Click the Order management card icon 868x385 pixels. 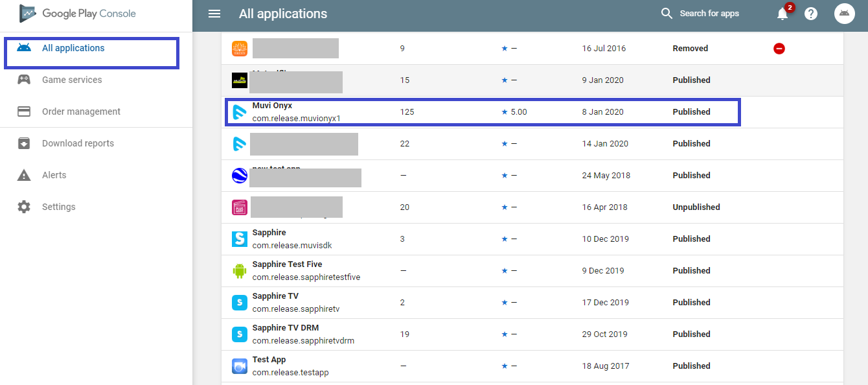pos(24,111)
